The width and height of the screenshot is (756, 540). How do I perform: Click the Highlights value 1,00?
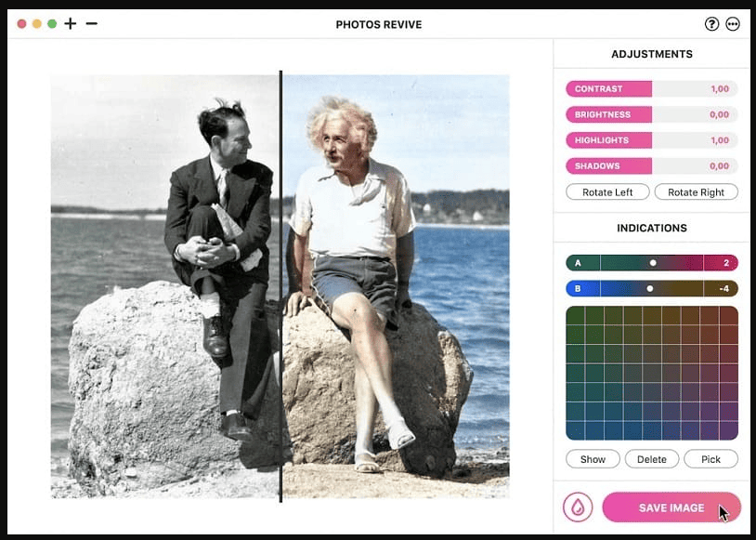point(720,140)
